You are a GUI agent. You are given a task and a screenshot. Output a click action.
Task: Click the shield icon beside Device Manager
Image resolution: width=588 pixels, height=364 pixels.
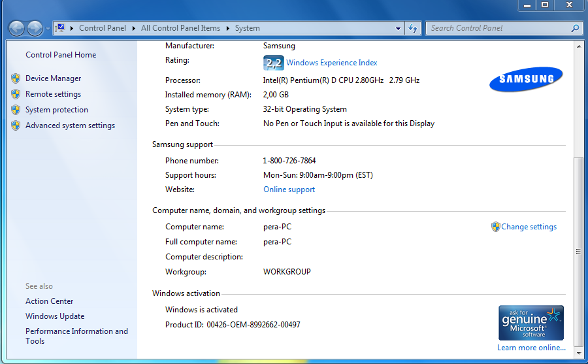(x=16, y=78)
